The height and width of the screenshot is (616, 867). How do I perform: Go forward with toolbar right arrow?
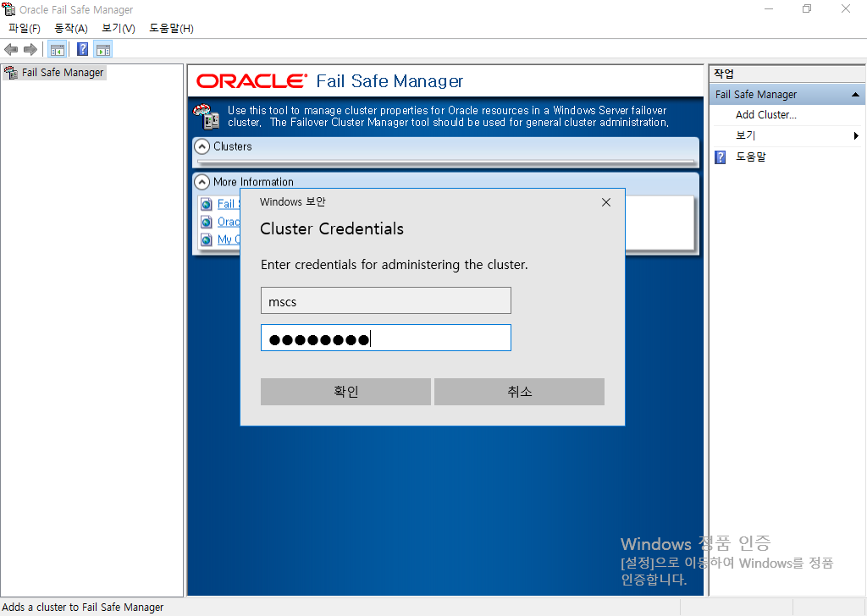30,50
